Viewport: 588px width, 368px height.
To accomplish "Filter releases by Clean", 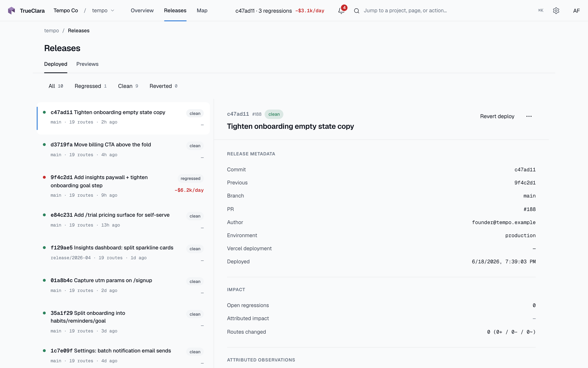I will point(128,86).
